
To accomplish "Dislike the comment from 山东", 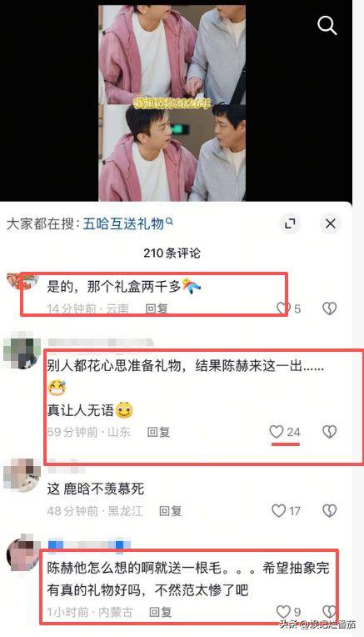I will [x=330, y=431].
